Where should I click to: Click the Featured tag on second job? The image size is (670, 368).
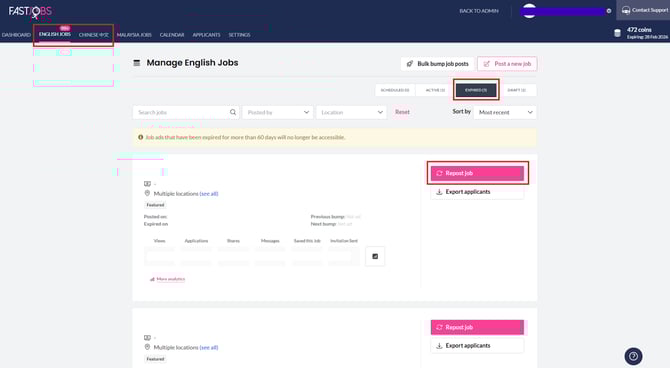(155, 359)
